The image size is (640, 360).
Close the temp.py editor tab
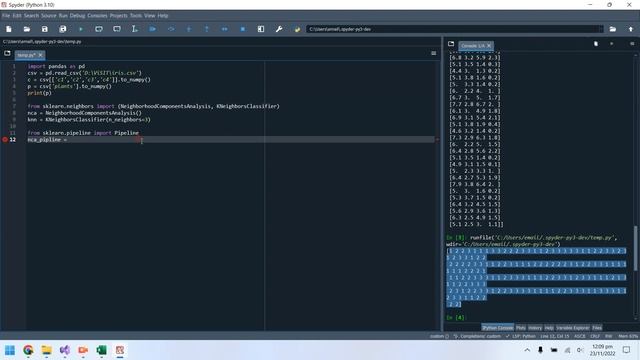(40, 55)
